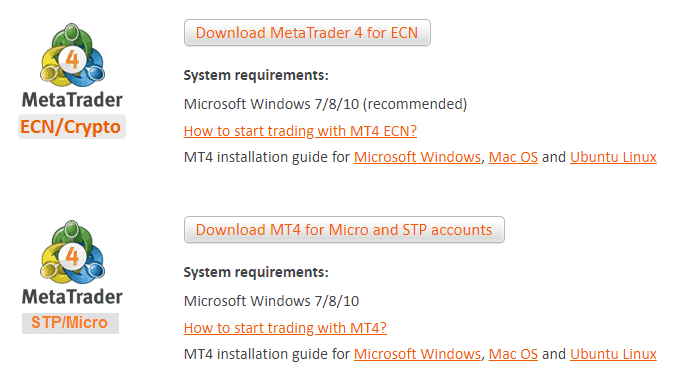Screen dimensions: 688x383
Task: Open How to start trading with MT4? link
Action: [285, 328]
